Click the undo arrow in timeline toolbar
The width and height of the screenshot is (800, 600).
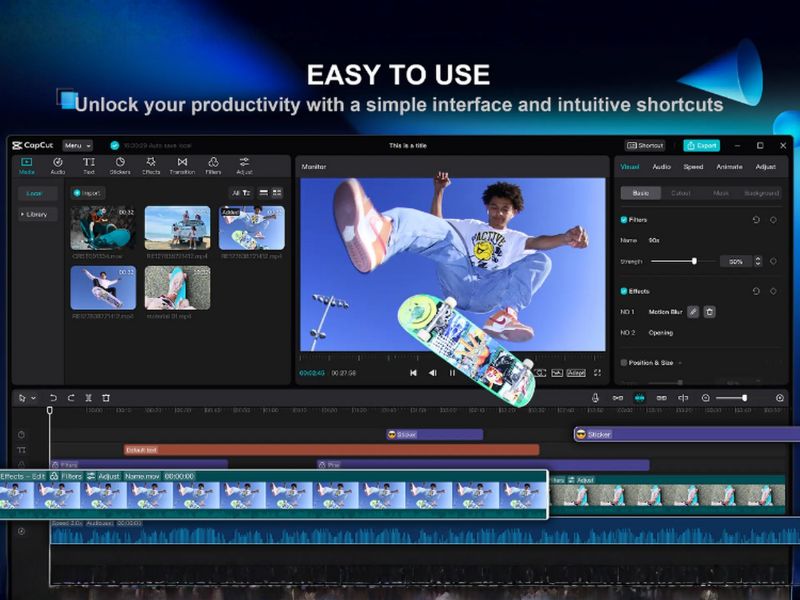(53, 398)
